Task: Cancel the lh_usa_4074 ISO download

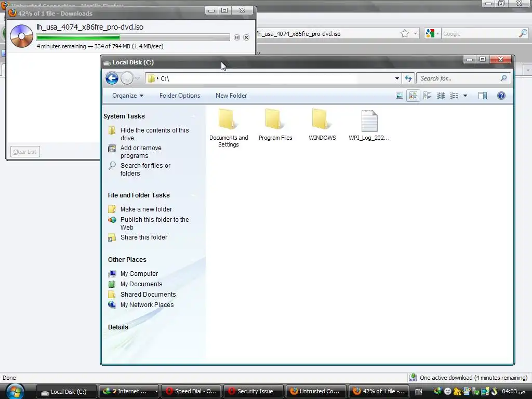Action: pyautogui.click(x=246, y=37)
